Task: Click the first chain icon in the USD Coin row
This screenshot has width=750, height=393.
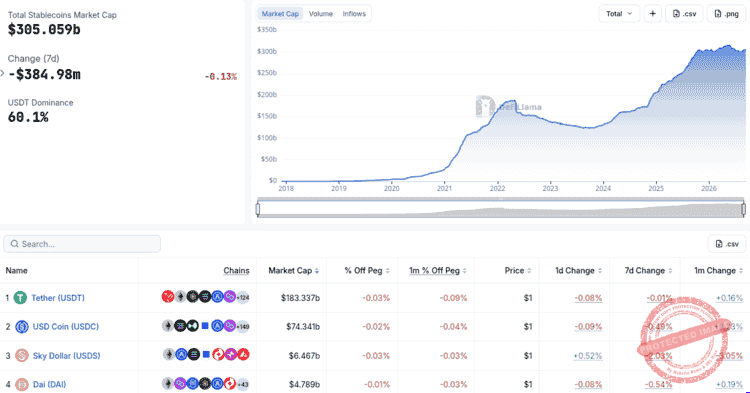Action: pos(167,326)
